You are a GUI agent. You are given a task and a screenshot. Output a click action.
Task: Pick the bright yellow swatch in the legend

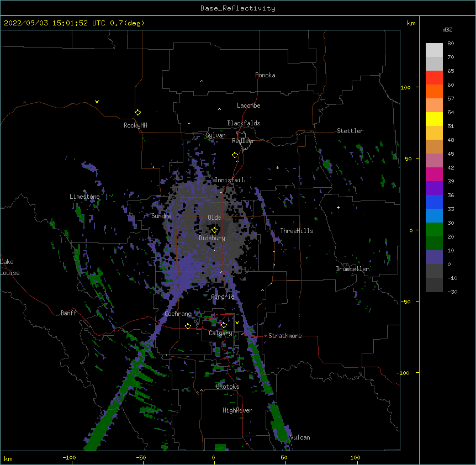click(434, 119)
